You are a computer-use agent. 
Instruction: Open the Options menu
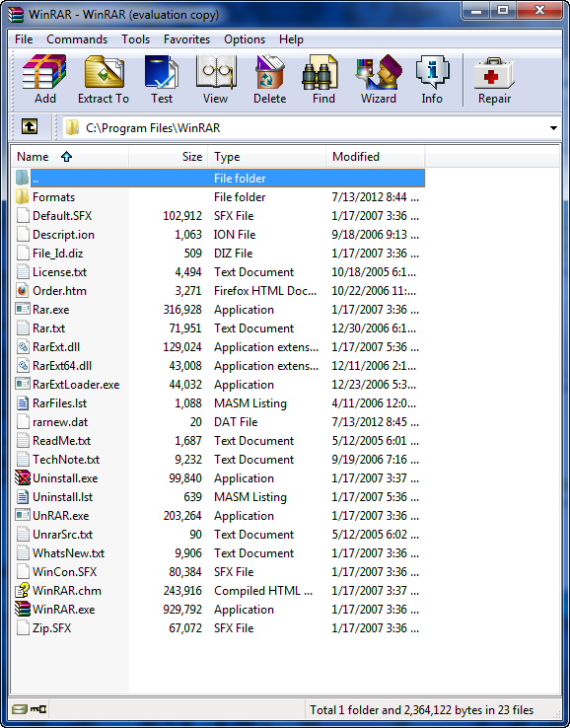245,39
